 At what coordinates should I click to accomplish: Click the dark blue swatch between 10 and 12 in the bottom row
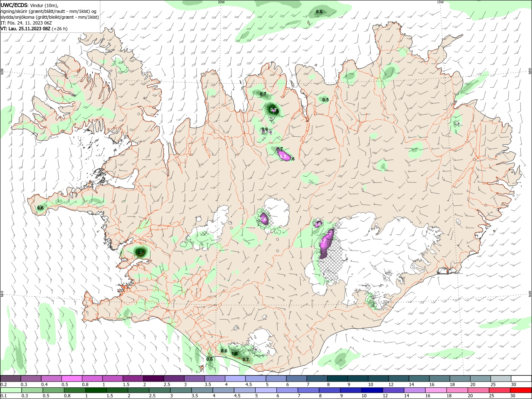click(372, 390)
